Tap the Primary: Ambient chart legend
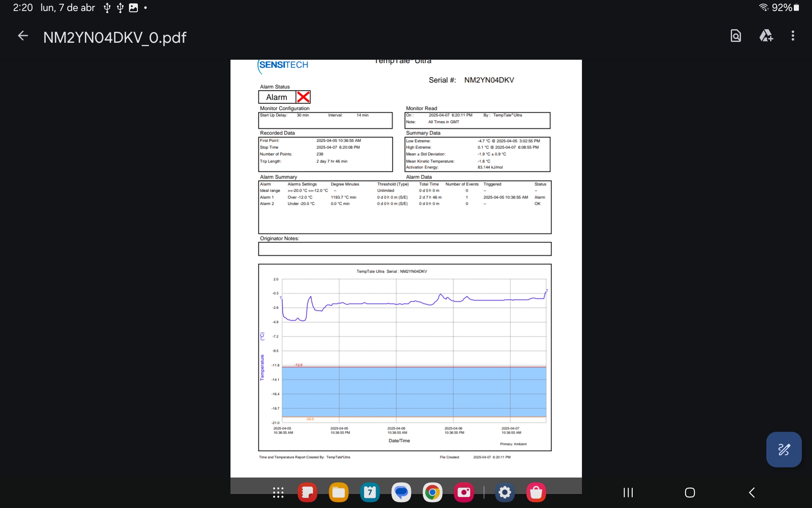Image resolution: width=812 pixels, height=508 pixels. point(513,444)
